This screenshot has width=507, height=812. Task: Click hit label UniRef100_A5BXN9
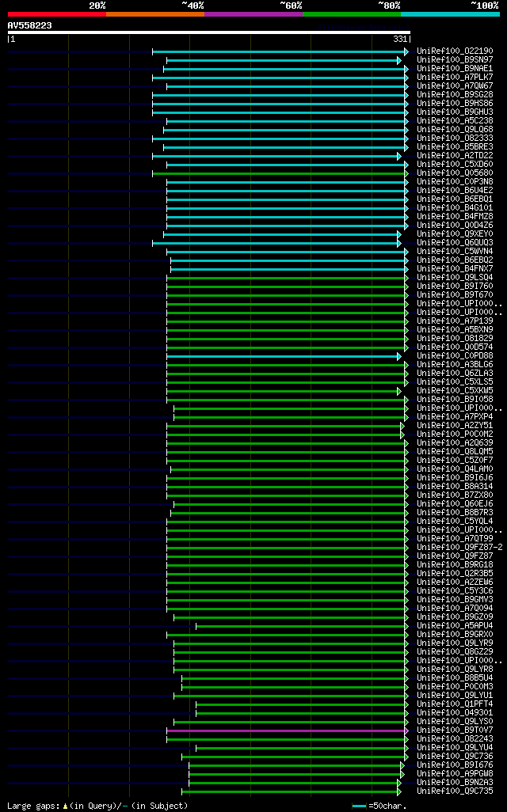(455, 329)
